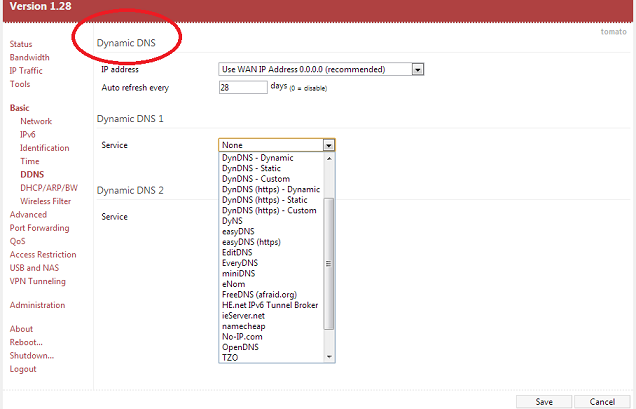This screenshot has width=636, height=409.
Task: Click the Save button
Action: 544,402
